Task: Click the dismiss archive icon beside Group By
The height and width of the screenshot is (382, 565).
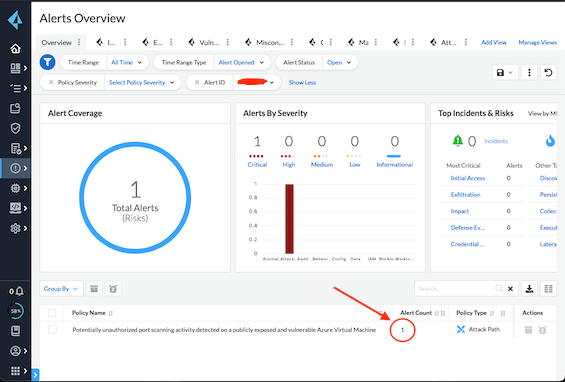Action: tap(94, 289)
